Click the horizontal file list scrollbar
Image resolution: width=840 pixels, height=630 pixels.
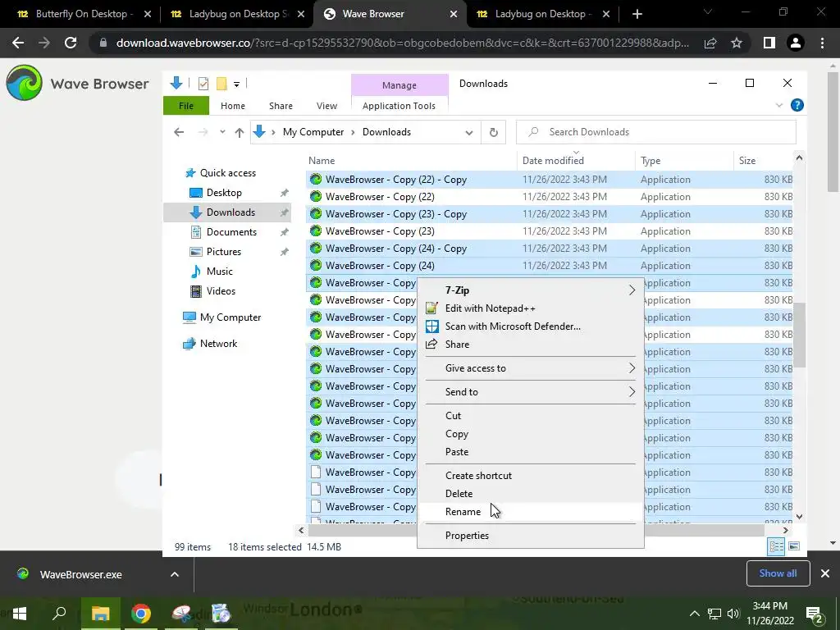[x=536, y=531]
